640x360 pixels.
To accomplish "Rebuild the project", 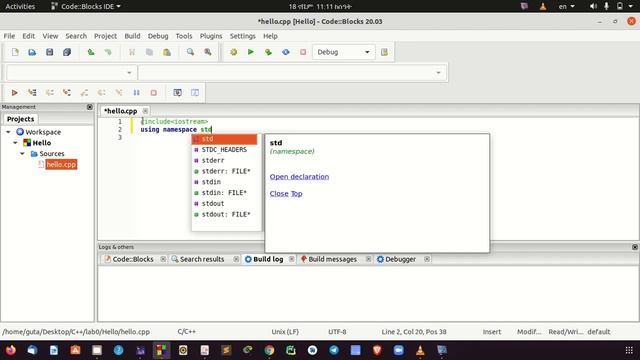I will 286,52.
